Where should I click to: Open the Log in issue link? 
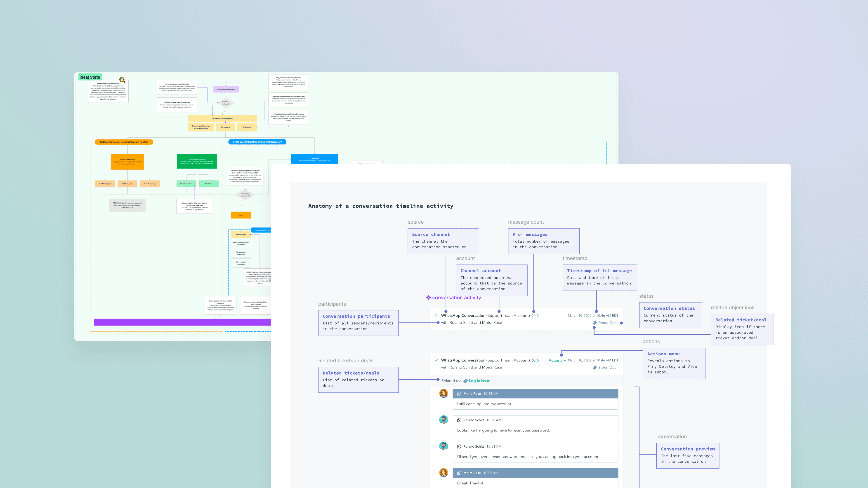tap(479, 381)
